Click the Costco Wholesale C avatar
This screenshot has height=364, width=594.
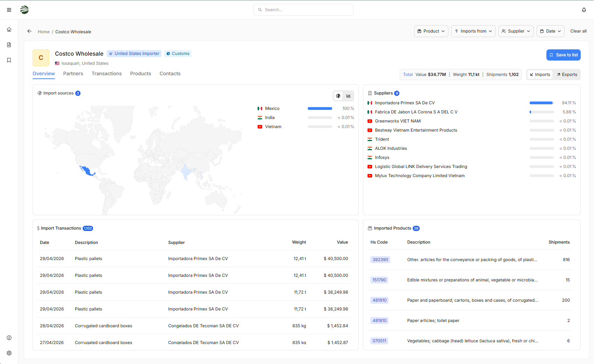(41, 58)
